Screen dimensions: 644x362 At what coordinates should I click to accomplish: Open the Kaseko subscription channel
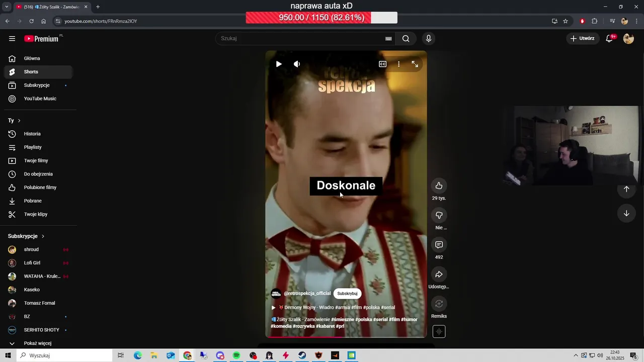click(x=38, y=290)
